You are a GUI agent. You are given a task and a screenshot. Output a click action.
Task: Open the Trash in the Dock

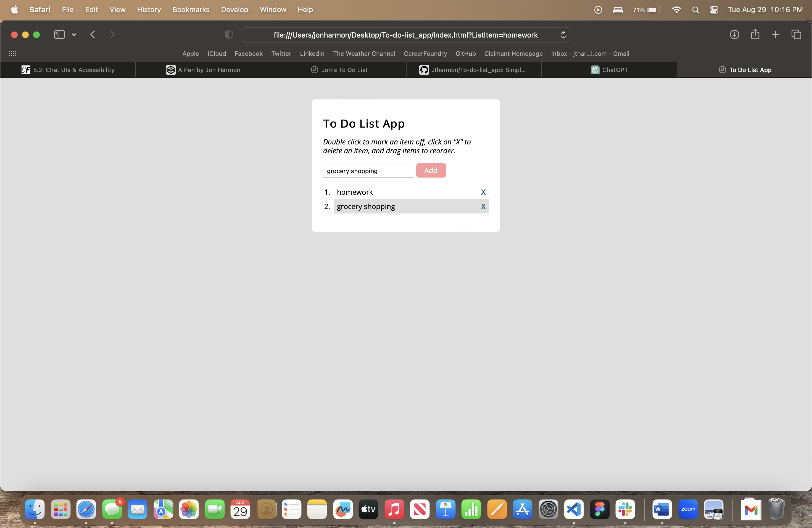(777, 509)
